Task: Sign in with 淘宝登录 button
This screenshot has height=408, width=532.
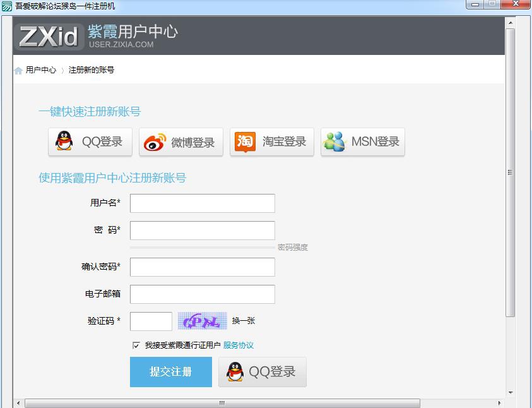Action: click(x=272, y=142)
